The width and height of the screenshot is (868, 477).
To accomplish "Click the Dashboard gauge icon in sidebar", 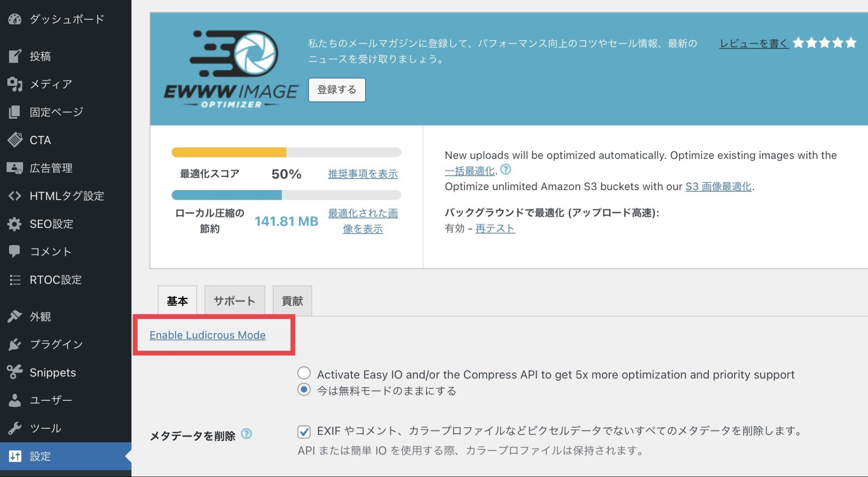I will click(15, 19).
